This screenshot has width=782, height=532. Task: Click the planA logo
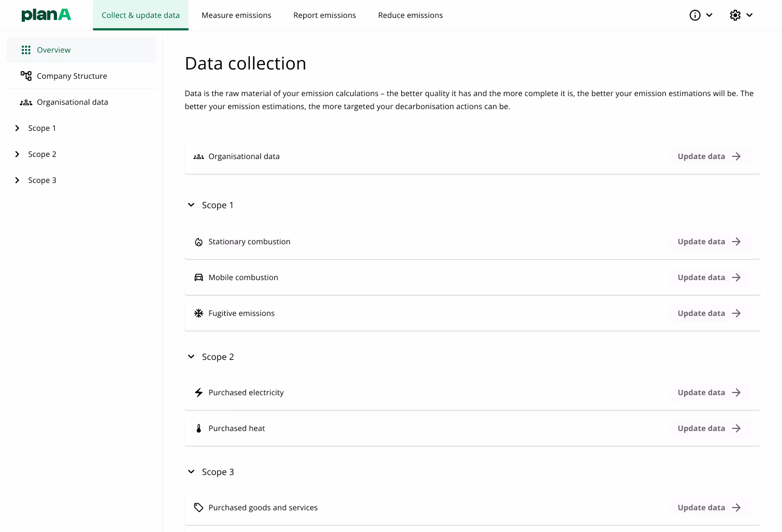coord(46,15)
